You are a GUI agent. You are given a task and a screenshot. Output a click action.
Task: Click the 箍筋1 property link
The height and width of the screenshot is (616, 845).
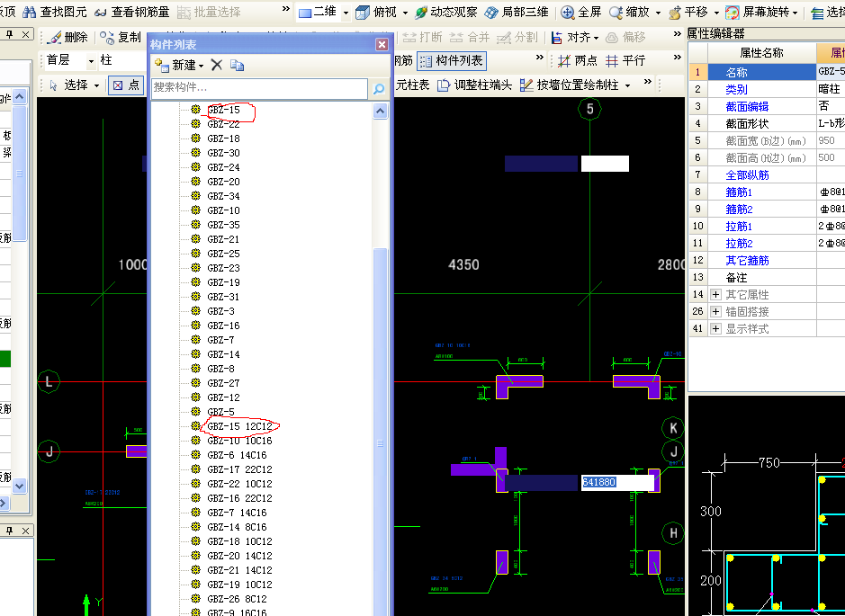(739, 192)
